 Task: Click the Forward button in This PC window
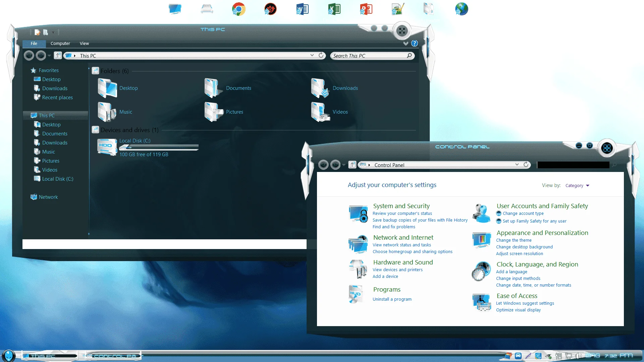(41, 55)
